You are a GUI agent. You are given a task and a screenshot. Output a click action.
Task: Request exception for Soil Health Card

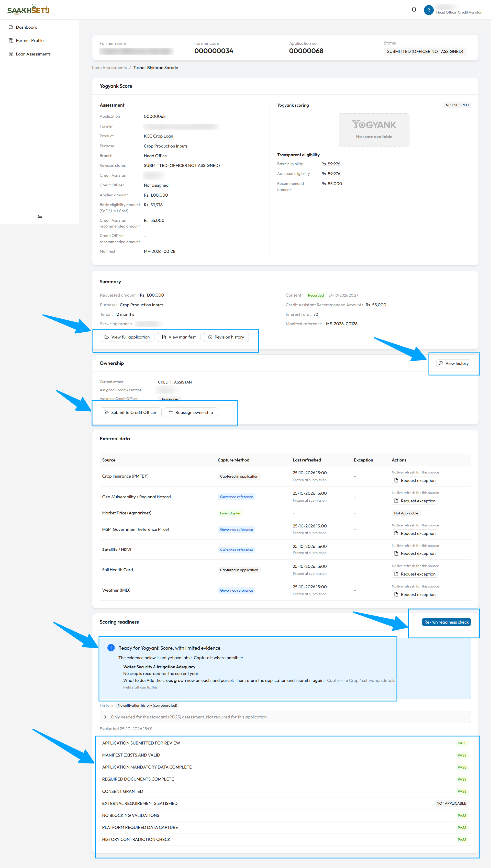415,574
